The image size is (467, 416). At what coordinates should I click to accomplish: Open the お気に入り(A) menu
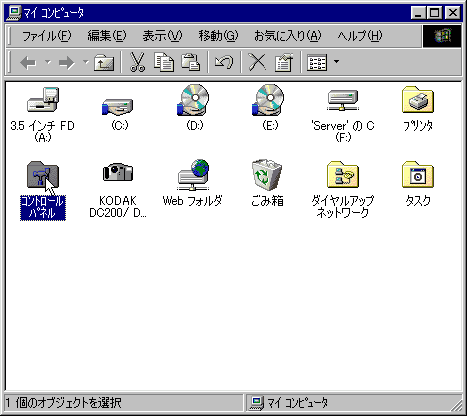287,35
